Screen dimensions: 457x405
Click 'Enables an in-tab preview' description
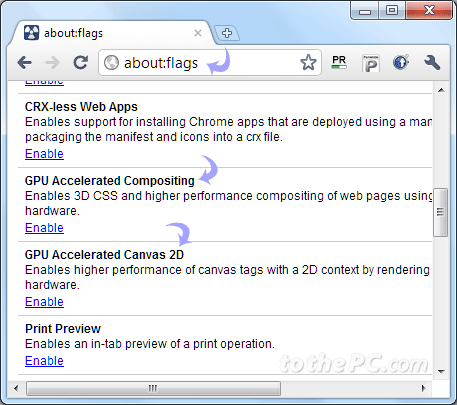pyautogui.click(x=150, y=344)
